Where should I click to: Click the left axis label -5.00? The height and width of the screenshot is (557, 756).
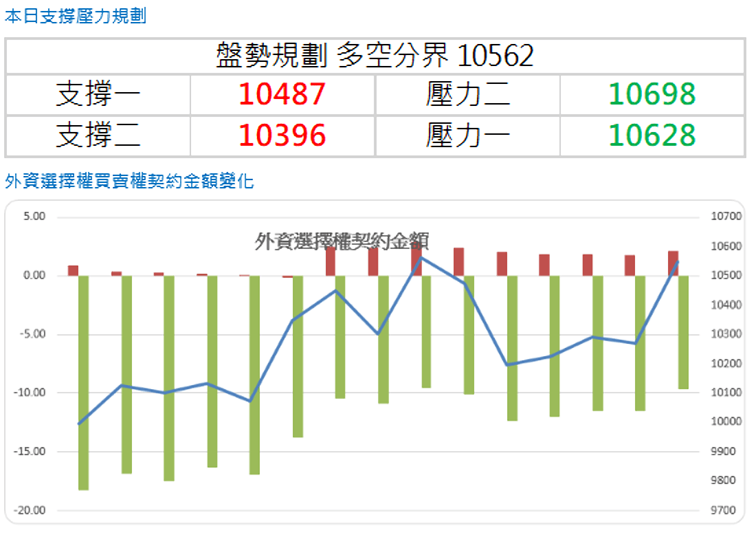point(32,334)
